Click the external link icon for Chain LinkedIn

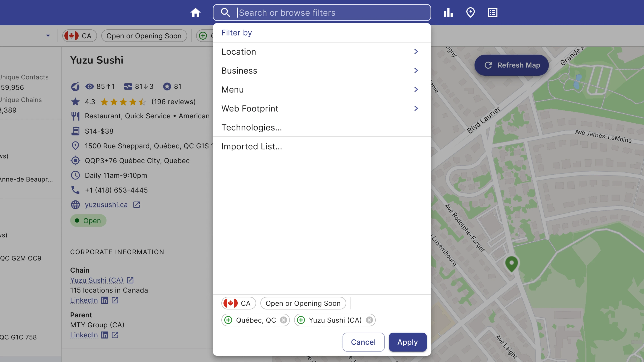pyautogui.click(x=115, y=300)
